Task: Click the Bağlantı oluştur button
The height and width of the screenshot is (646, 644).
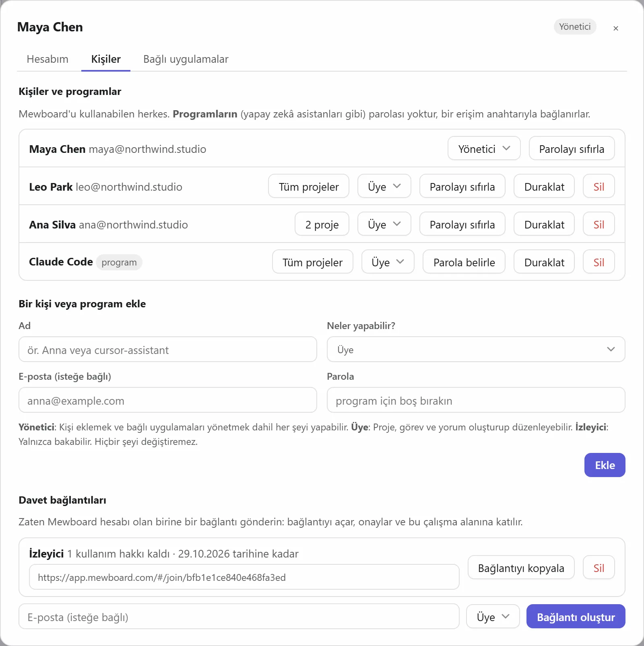Action: tap(576, 616)
